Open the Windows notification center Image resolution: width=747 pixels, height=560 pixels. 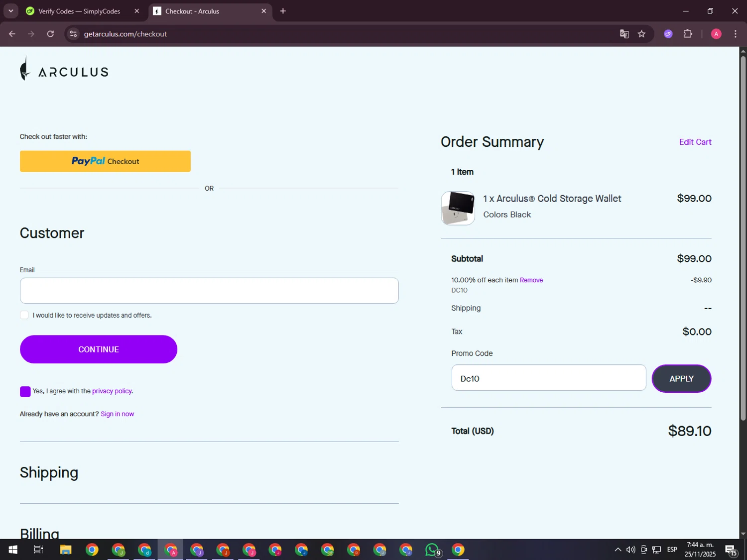[732, 550]
